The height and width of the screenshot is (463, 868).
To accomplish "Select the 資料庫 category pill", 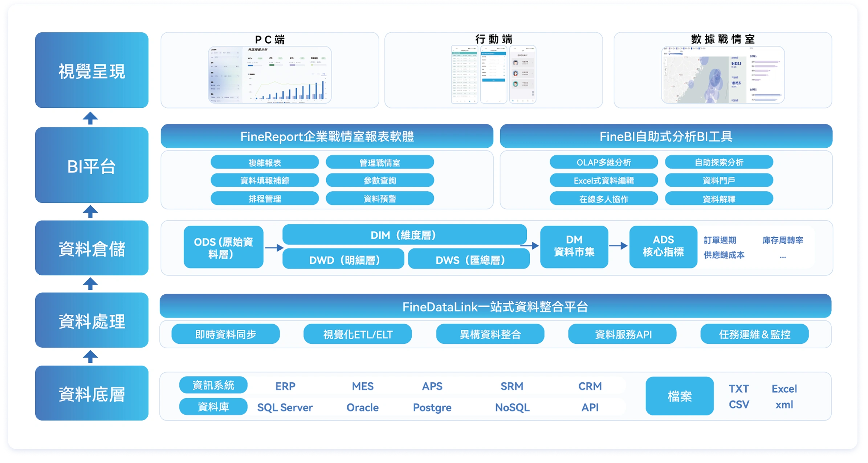I will click(213, 407).
